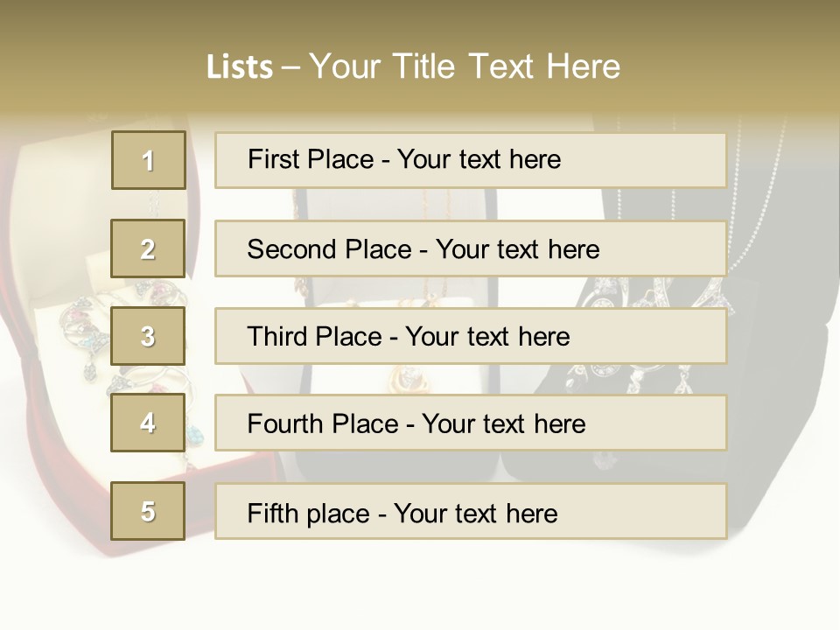Click the bold word 'Lists' in the title
This screenshot has width=840, height=630.
coord(240,66)
